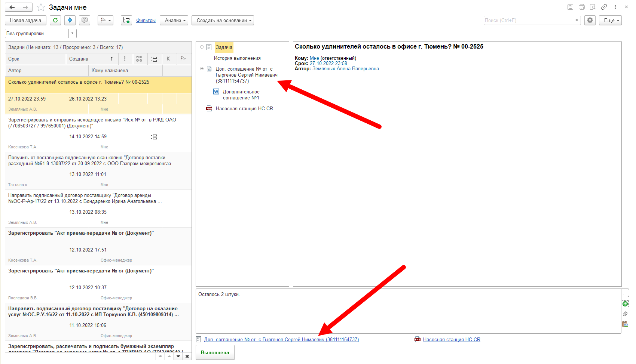Click the green plus add icon beside comment
The height and width of the screenshot is (364, 636).
coord(625,304)
